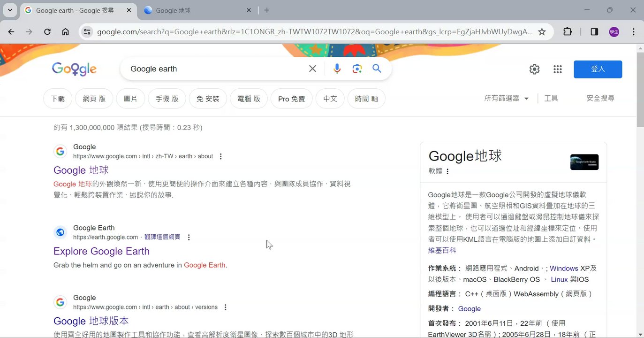Open the Linux link in 作業系統
644x338 pixels.
[x=559, y=280]
